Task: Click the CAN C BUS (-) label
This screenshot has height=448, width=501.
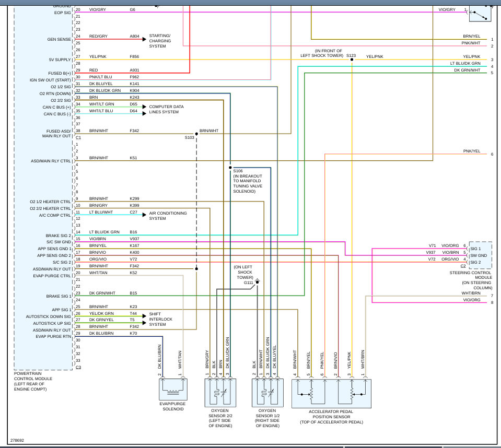Action: pos(57,114)
